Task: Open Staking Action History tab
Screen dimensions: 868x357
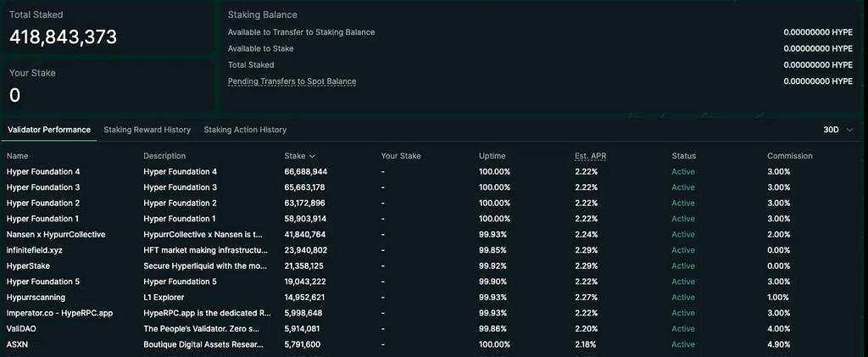Action: click(245, 130)
